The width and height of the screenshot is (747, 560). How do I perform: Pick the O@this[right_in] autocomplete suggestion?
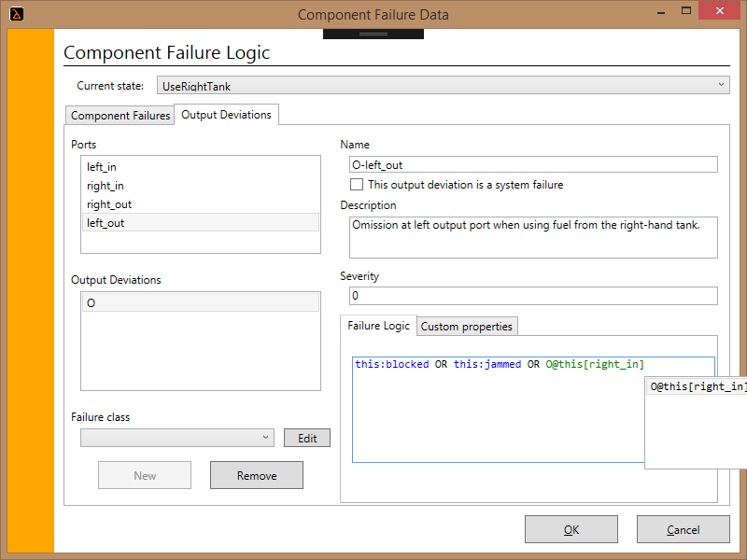click(697, 386)
